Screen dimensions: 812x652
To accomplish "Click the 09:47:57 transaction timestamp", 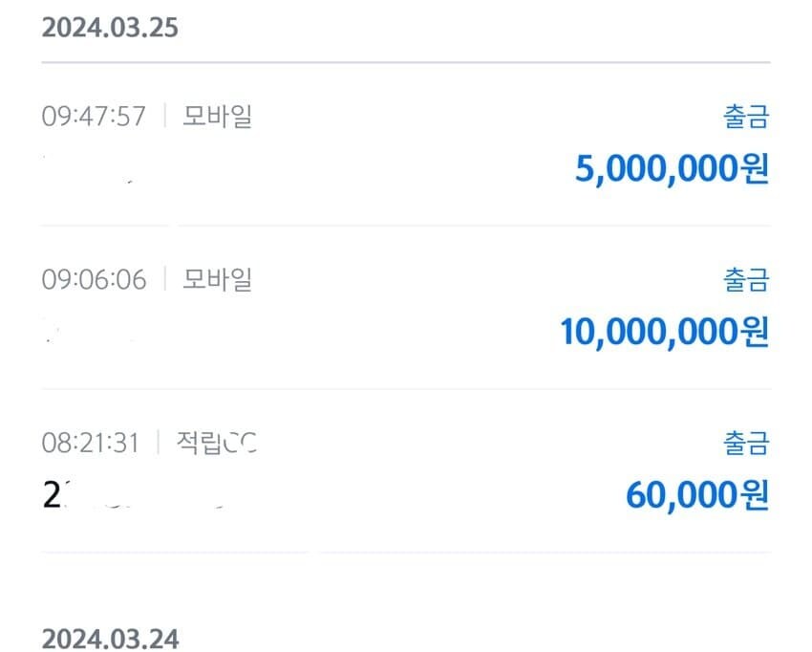I will coord(94,117).
